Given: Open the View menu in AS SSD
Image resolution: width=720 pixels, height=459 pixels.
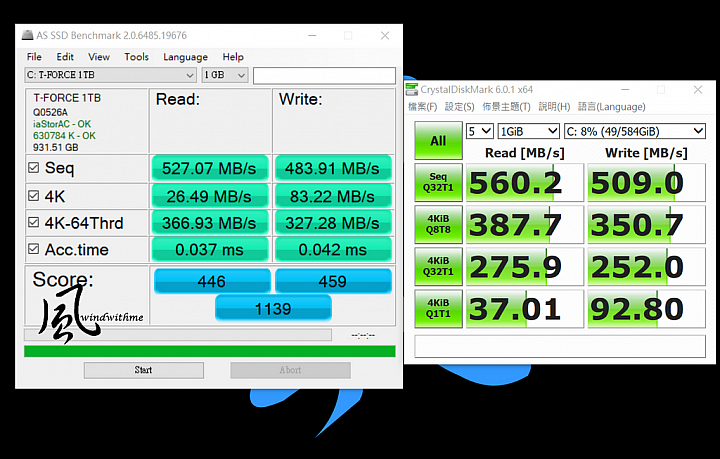Looking at the screenshot, I should 99,57.
